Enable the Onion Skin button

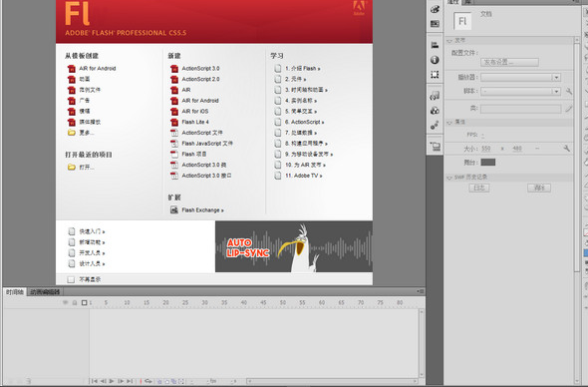(x=159, y=381)
